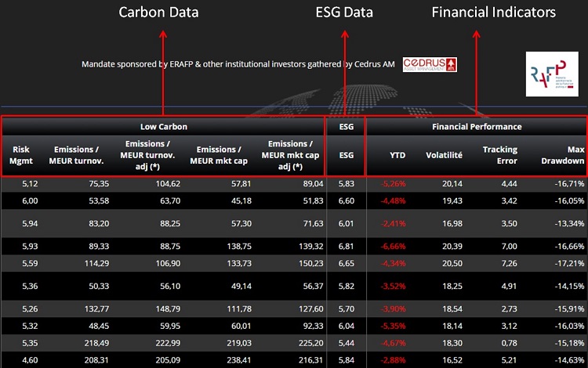Select tracking error value 7,00

point(510,247)
